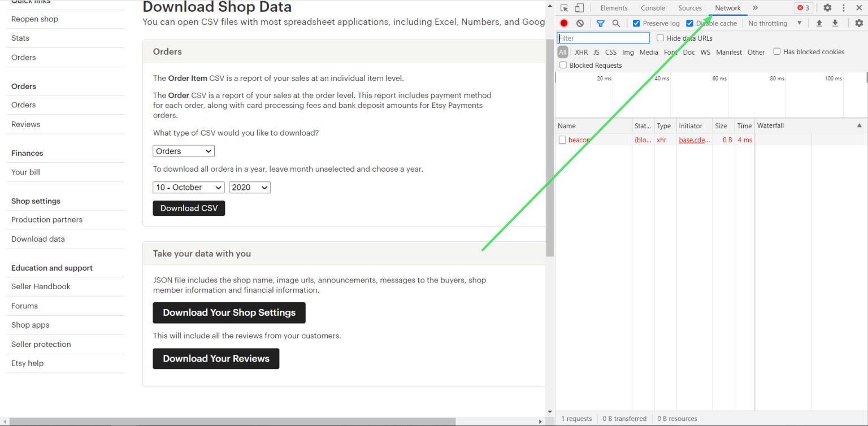868x426 pixels.
Task: Open the network filter funnel icon
Action: point(600,23)
